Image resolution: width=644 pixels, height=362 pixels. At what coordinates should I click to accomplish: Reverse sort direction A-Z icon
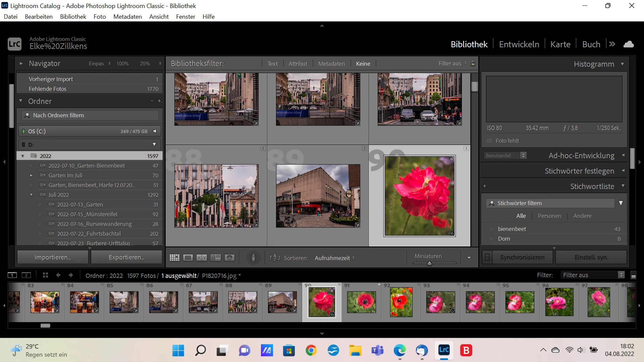[275, 258]
